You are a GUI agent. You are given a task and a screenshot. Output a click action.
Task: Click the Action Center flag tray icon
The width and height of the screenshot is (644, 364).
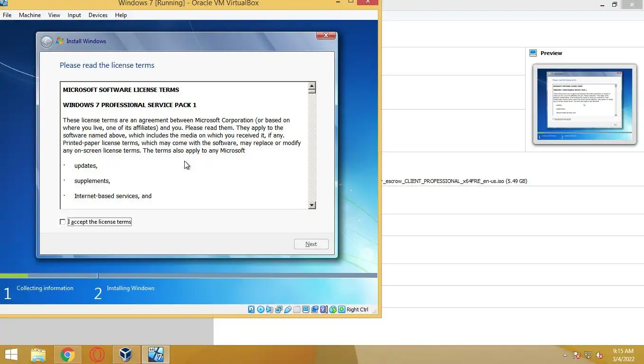tap(577, 355)
